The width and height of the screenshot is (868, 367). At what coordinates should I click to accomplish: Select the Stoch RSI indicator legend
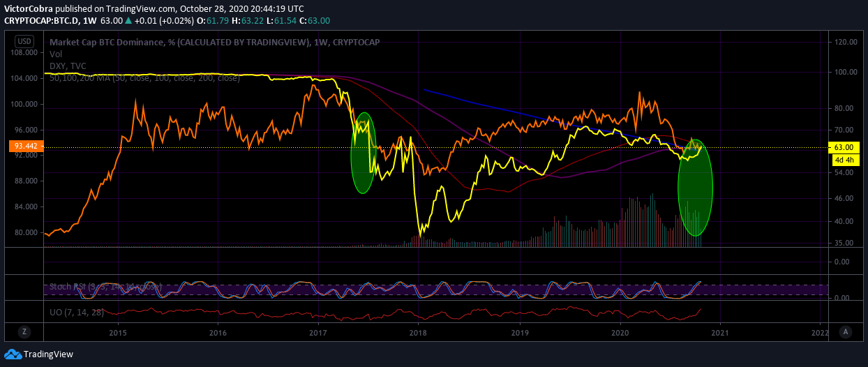105,286
